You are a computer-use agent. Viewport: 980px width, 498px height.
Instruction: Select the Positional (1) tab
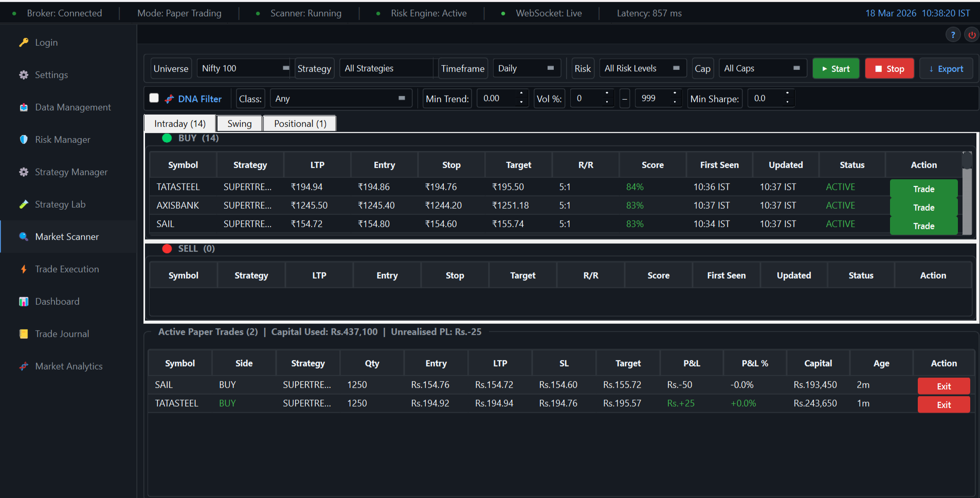(x=299, y=123)
